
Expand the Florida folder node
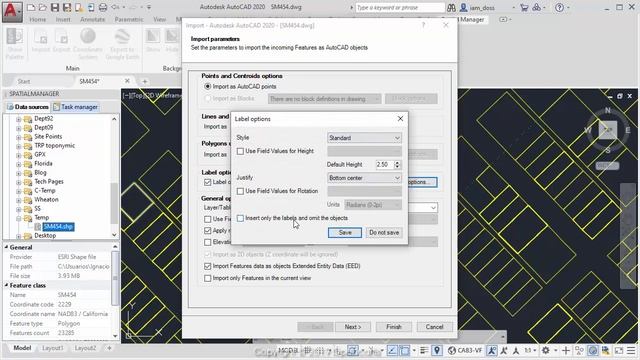tap(18, 164)
